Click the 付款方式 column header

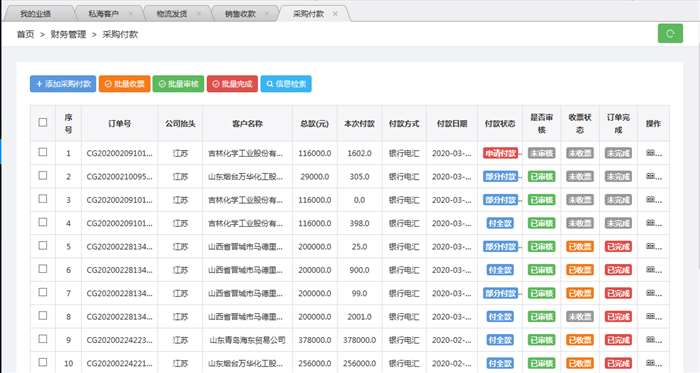pyautogui.click(x=404, y=124)
